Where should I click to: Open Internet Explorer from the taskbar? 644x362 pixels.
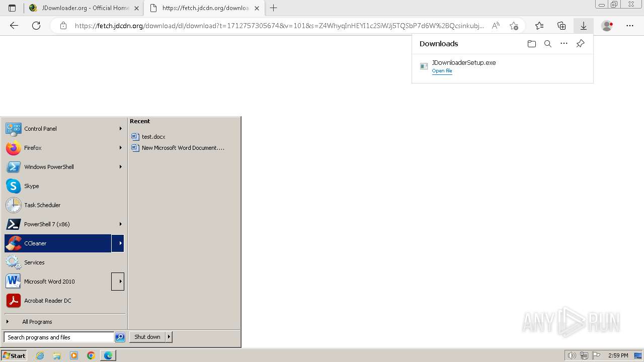tap(40, 355)
